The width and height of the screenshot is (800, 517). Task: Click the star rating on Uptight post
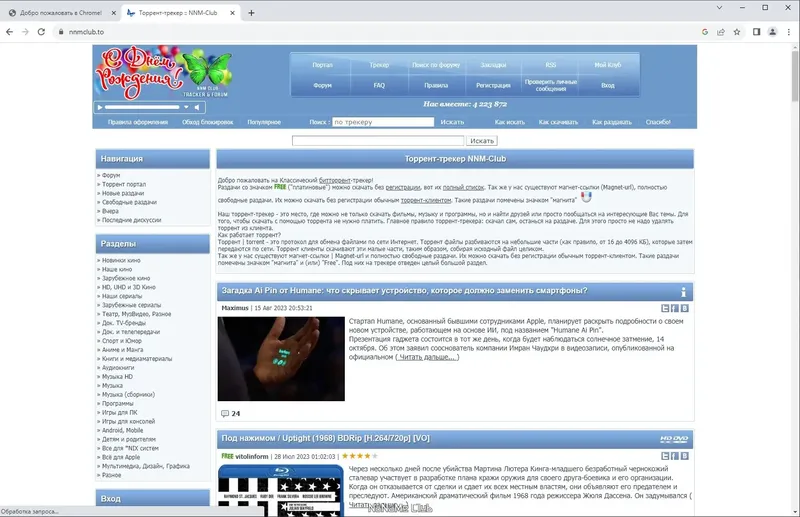(x=360, y=456)
